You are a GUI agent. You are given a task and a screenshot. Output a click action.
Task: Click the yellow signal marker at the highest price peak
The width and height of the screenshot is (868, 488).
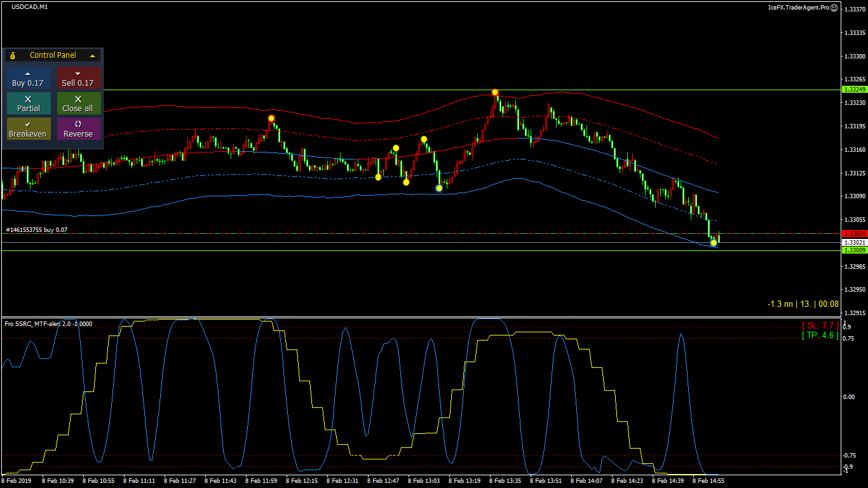[x=495, y=93]
